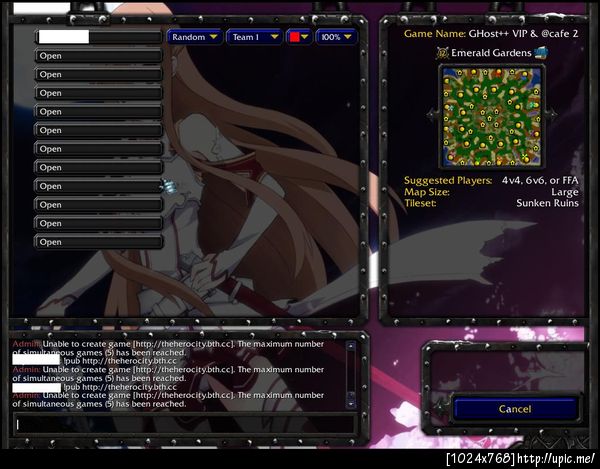Select the occupied player name slot beside Random
Viewport: 600px width, 469px height.
[99, 37]
